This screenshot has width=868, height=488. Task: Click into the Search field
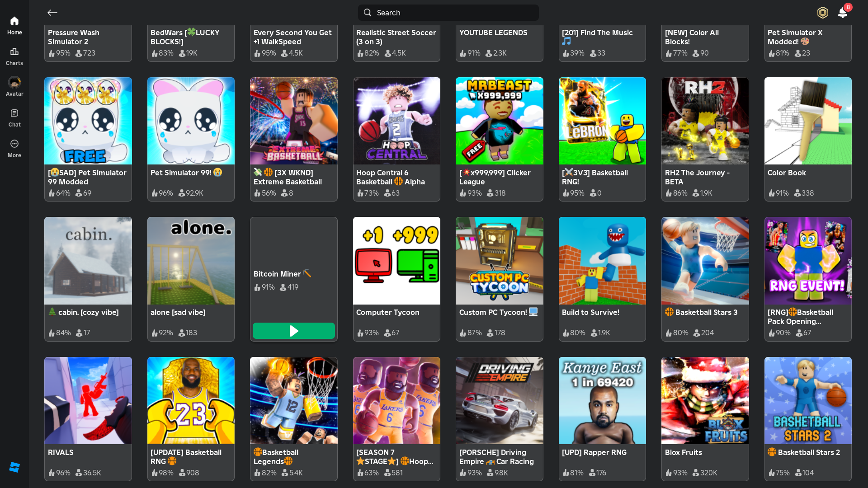pos(448,13)
